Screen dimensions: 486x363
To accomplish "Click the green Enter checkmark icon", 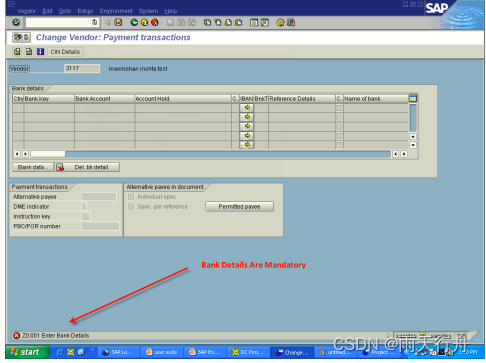I will 16,22.
